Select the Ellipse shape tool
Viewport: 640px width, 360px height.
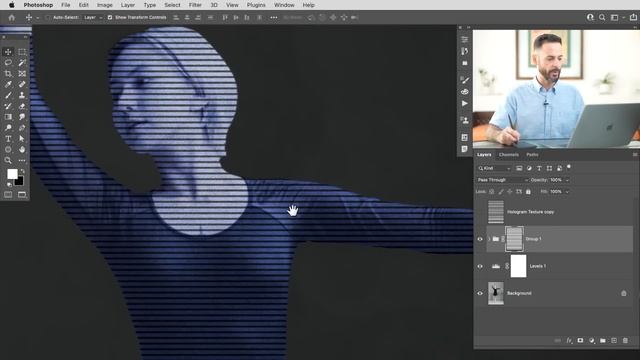point(8,149)
